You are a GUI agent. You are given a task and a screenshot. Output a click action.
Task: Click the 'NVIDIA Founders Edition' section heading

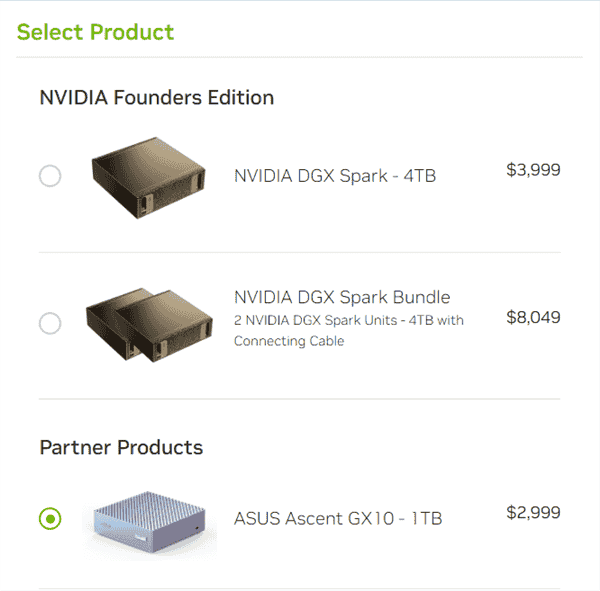pyautogui.click(x=156, y=97)
